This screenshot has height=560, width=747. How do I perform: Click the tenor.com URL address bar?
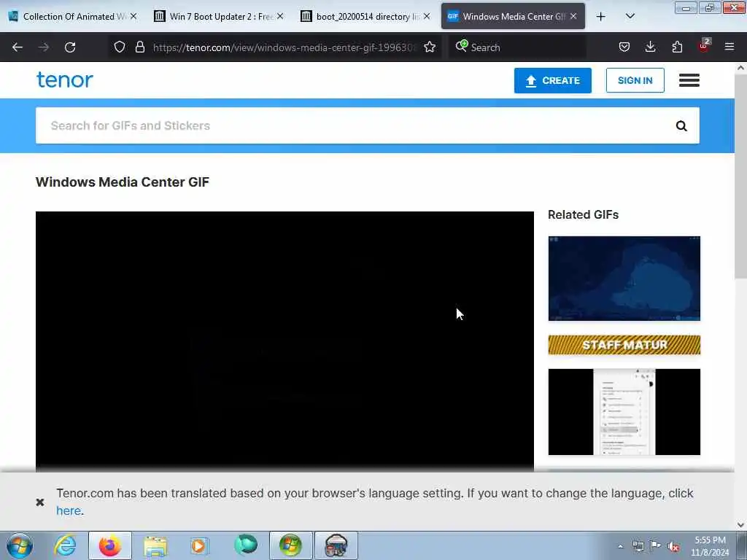click(x=285, y=47)
